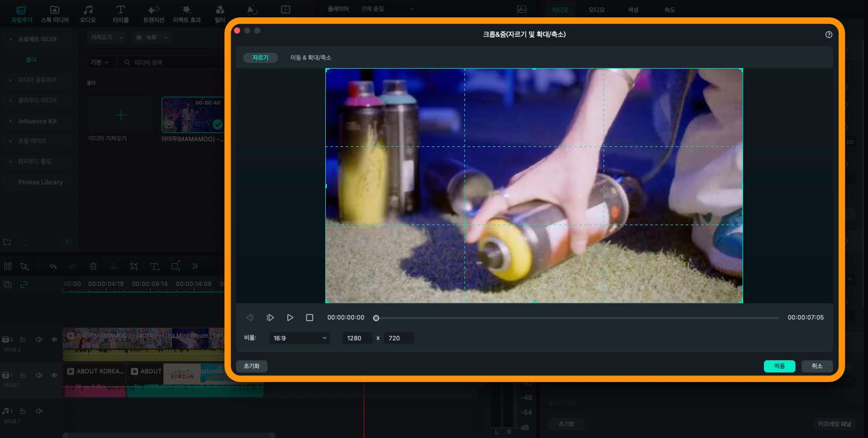Click crop tool icon in timeline toolbar
The width and height of the screenshot is (868, 438).
(134, 266)
